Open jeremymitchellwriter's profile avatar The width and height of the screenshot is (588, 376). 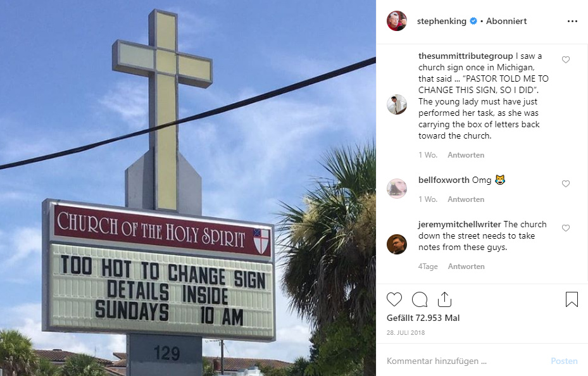397,244
